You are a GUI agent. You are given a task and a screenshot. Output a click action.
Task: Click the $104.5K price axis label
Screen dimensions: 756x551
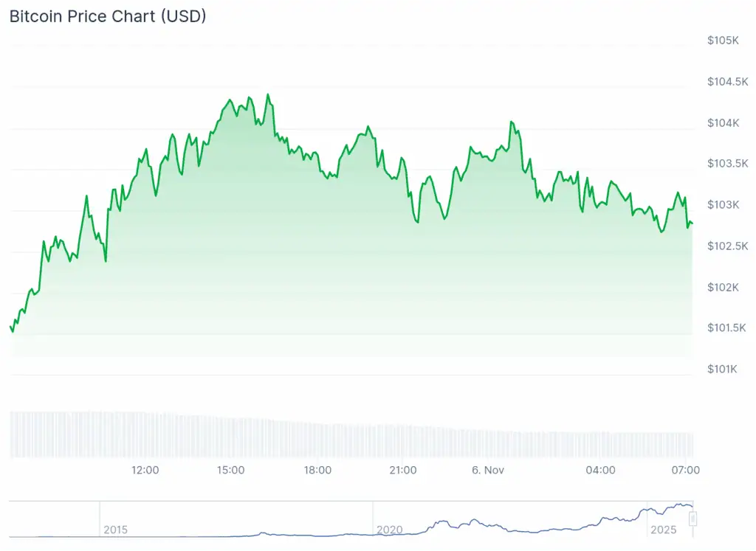click(727, 81)
